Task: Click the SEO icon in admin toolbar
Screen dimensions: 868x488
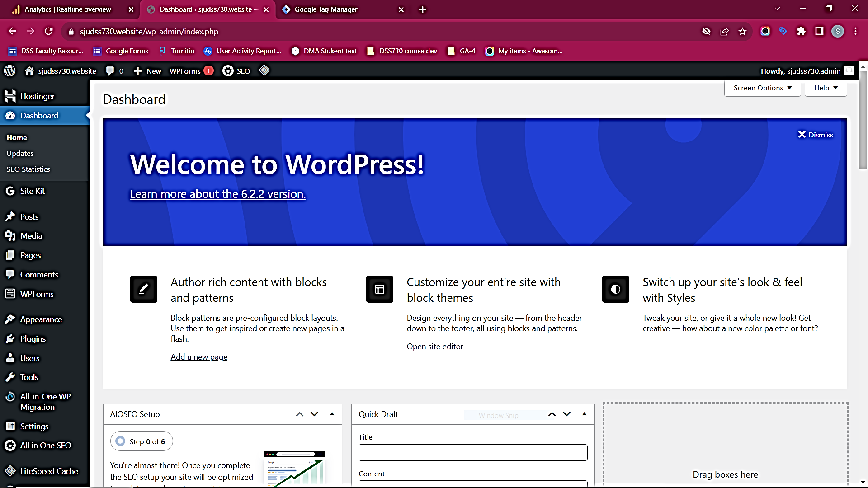Action: pos(228,71)
